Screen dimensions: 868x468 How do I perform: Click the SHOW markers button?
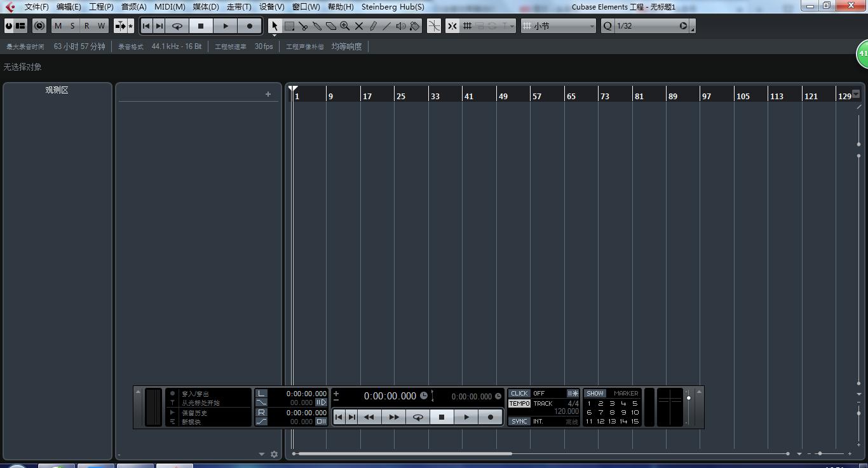(595, 394)
